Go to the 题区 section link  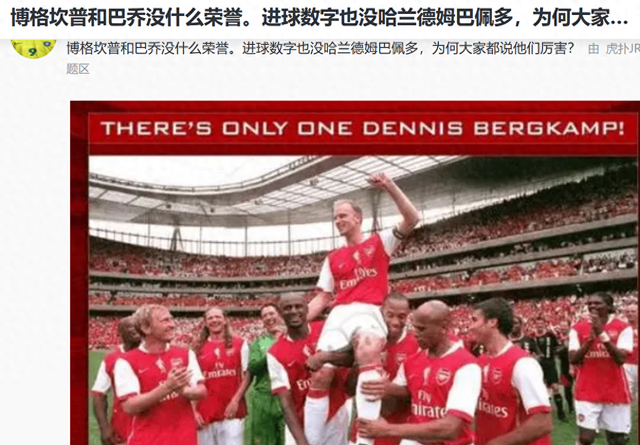[78, 69]
